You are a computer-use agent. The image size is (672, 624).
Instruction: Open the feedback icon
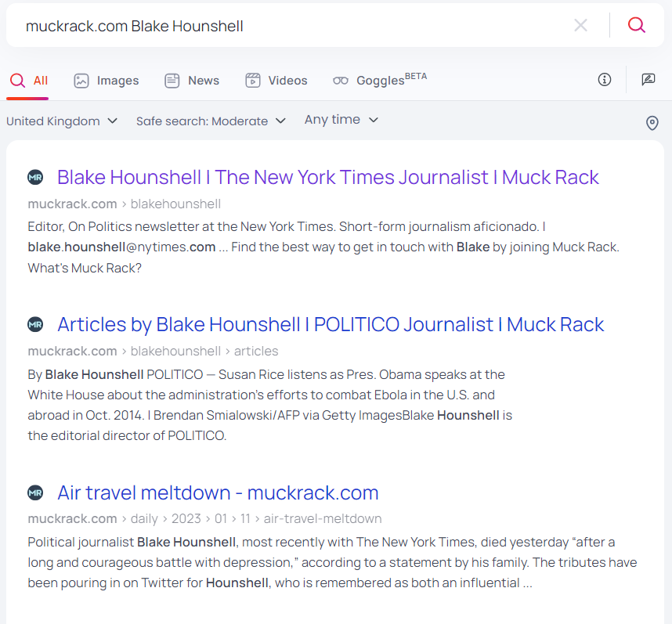(648, 80)
